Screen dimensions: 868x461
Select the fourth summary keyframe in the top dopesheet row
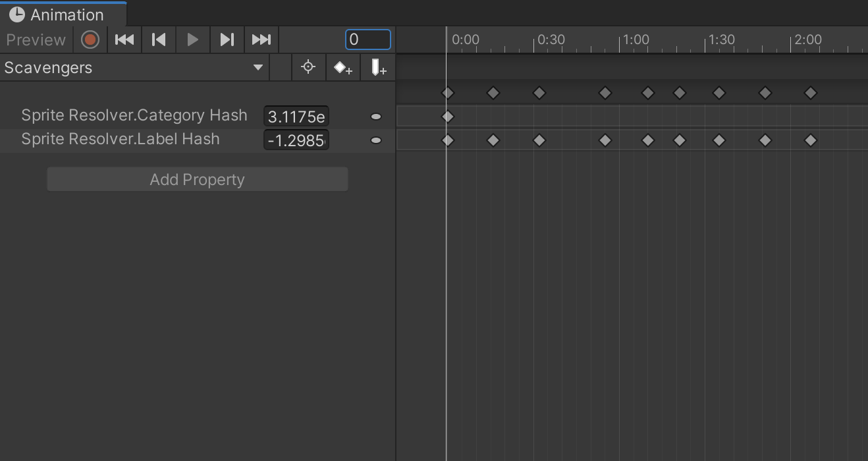[x=605, y=93]
